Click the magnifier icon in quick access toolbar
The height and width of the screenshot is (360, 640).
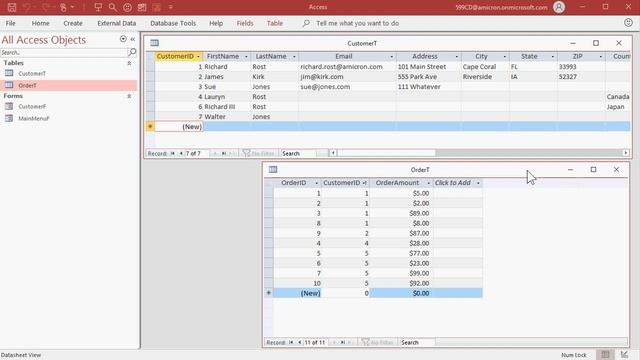(x=113, y=7)
